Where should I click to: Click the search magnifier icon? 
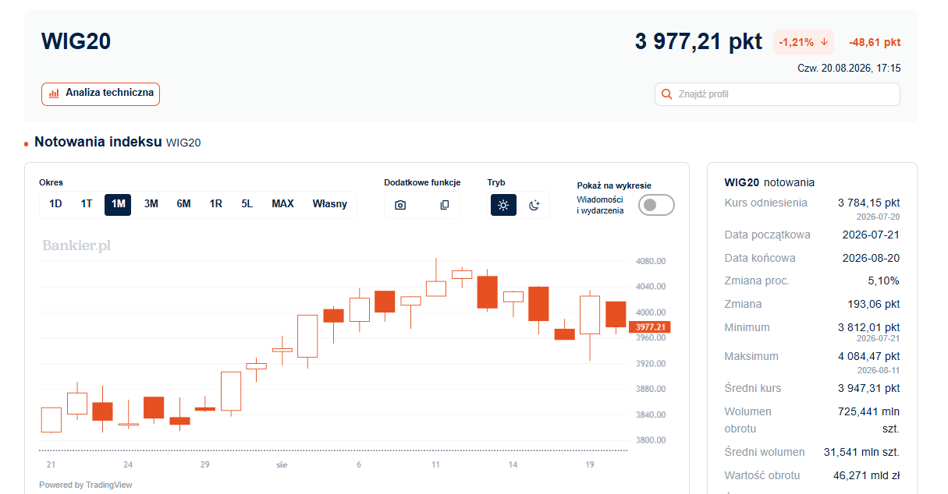pyautogui.click(x=666, y=94)
